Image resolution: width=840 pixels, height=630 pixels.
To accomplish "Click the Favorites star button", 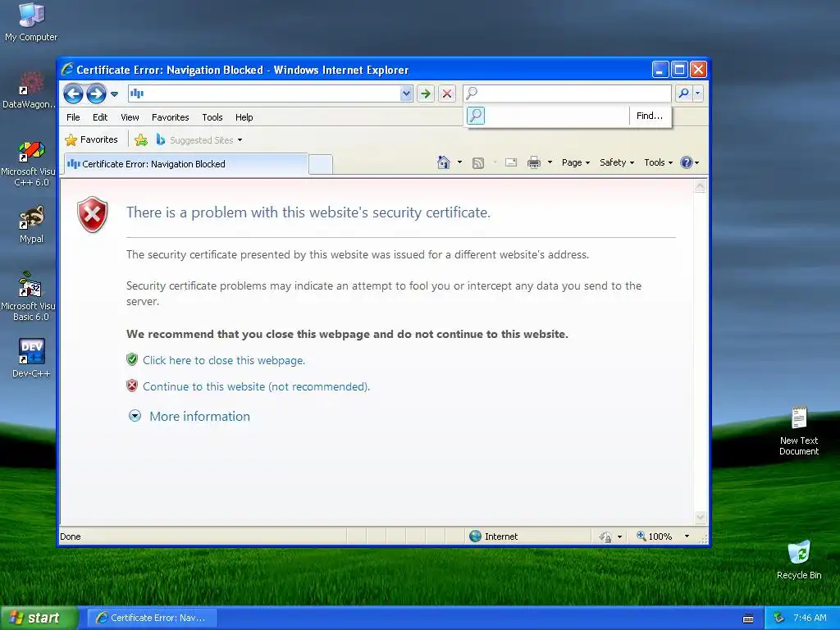I will [91, 139].
